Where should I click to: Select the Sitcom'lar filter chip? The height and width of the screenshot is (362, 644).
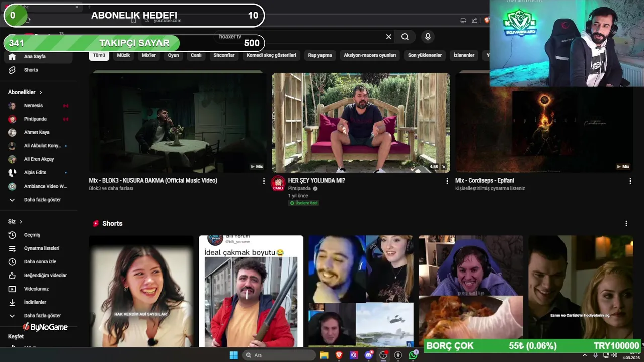point(224,55)
